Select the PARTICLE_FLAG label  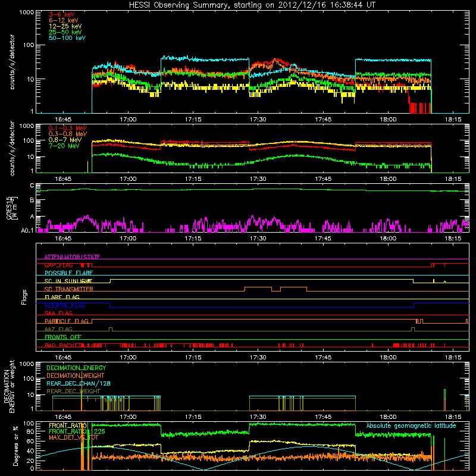(67, 321)
